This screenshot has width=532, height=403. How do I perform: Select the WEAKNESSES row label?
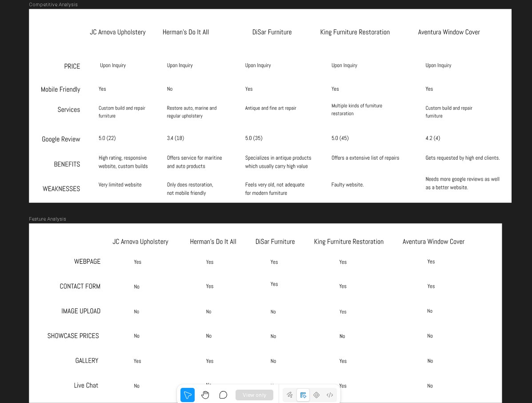[x=61, y=189]
